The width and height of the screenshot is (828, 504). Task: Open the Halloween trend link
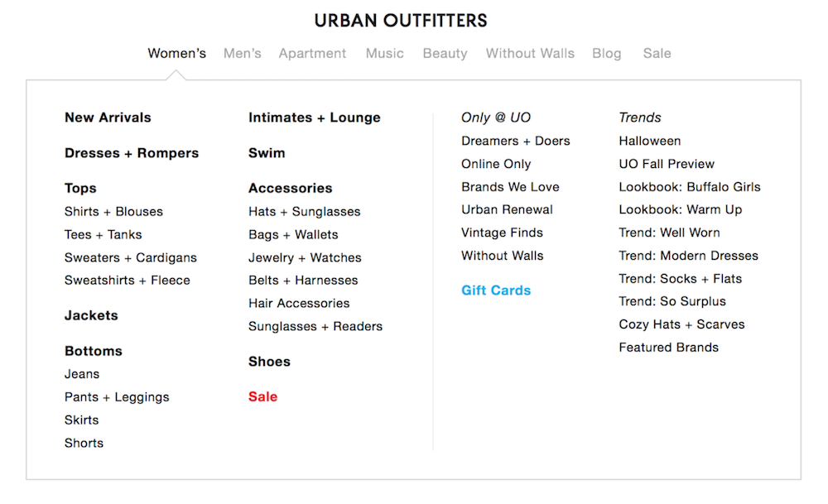tap(649, 141)
